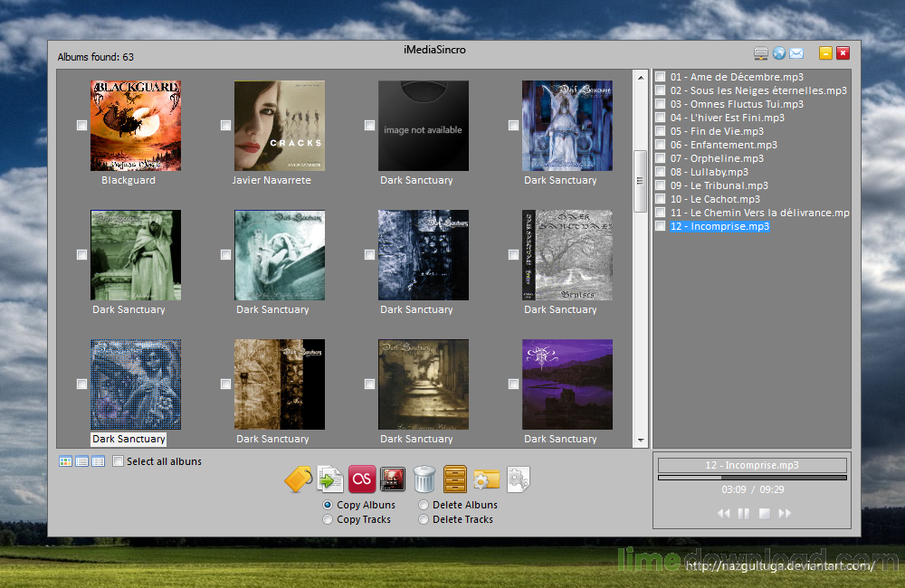Open the folder with gear icon
This screenshot has height=588, width=905.
tap(487, 479)
